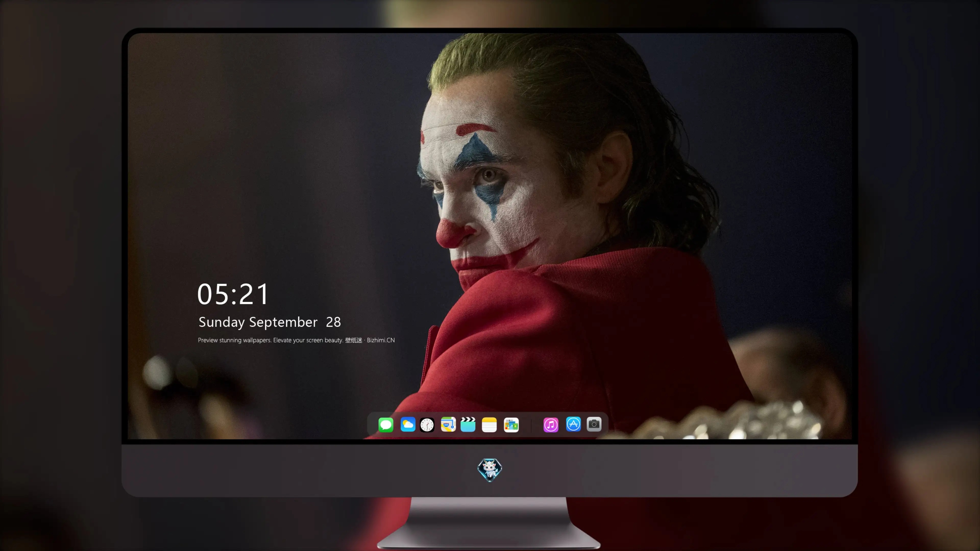Launch the Videos clapperboard app
Viewport: 980px width, 551px height.
tap(468, 424)
